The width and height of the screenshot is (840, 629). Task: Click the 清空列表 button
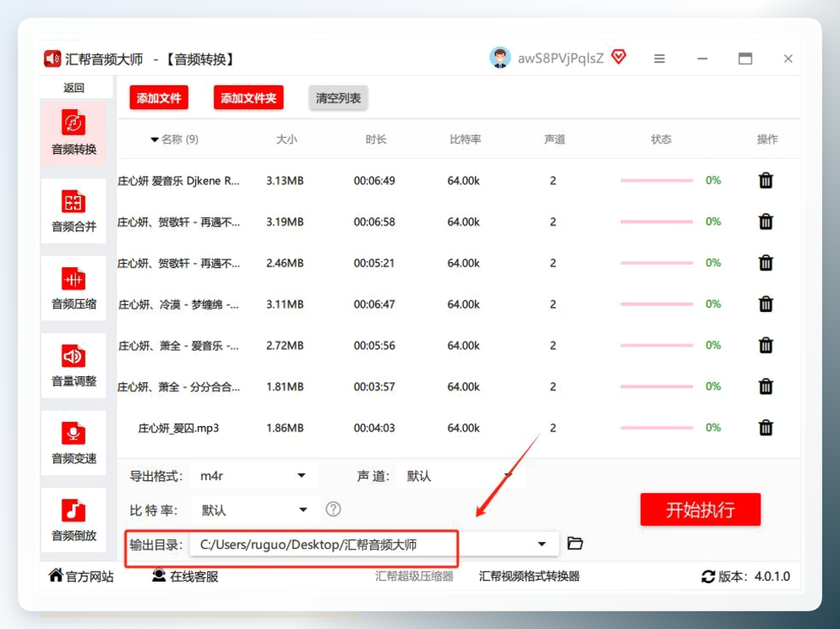tap(338, 97)
